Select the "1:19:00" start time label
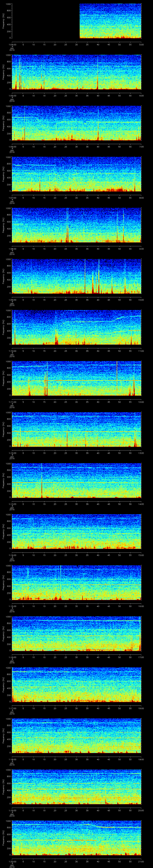The height and width of the screenshot is (868, 153). (x=12, y=810)
